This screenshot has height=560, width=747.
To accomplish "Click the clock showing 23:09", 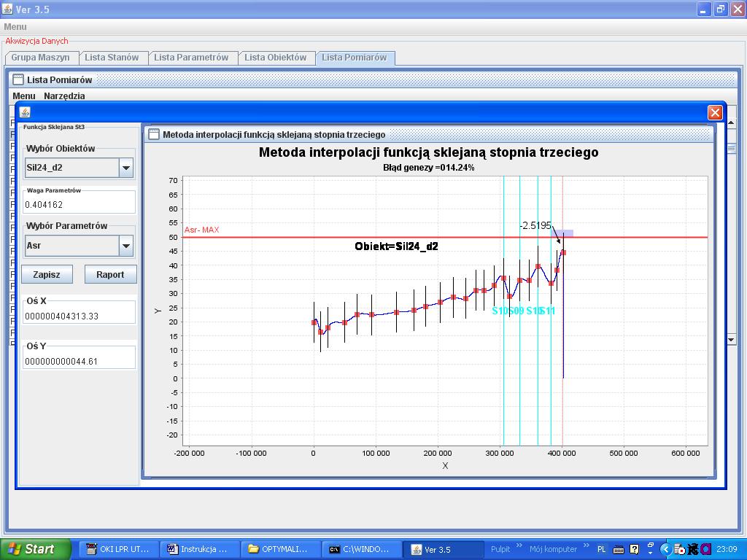I will pos(727,549).
